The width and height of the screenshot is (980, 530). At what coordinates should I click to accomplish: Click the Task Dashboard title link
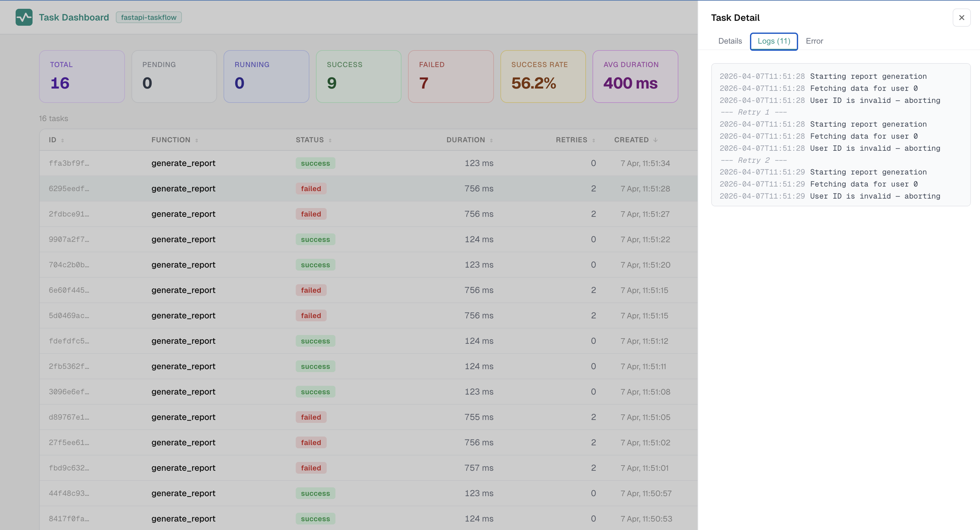pyautogui.click(x=74, y=18)
